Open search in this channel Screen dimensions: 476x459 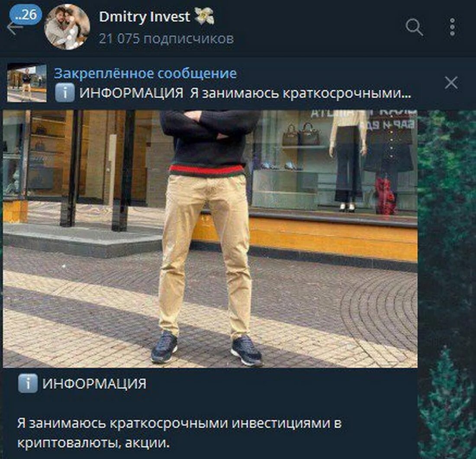pyautogui.click(x=414, y=27)
